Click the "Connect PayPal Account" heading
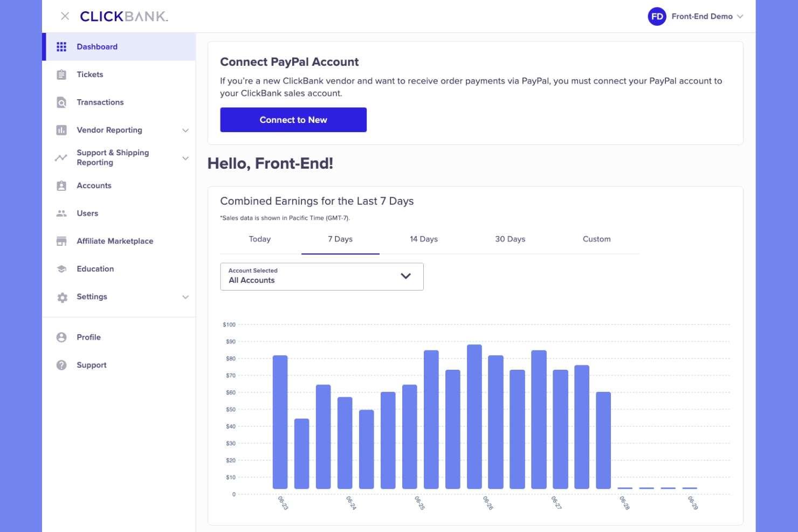 tap(290, 62)
